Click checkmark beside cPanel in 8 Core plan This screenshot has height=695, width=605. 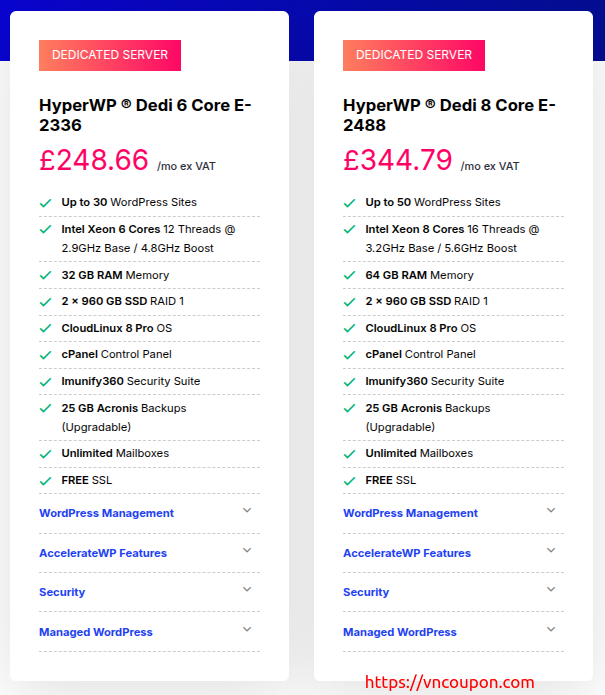click(350, 355)
